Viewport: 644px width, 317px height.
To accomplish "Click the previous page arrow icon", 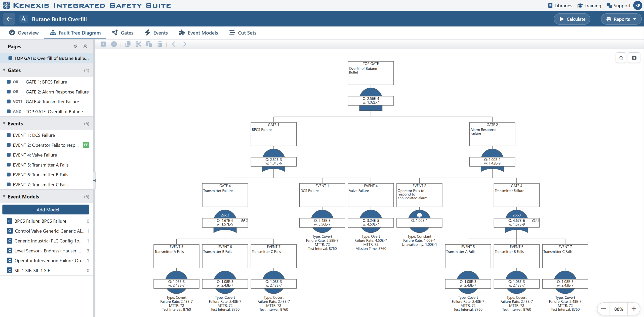I will (174, 44).
